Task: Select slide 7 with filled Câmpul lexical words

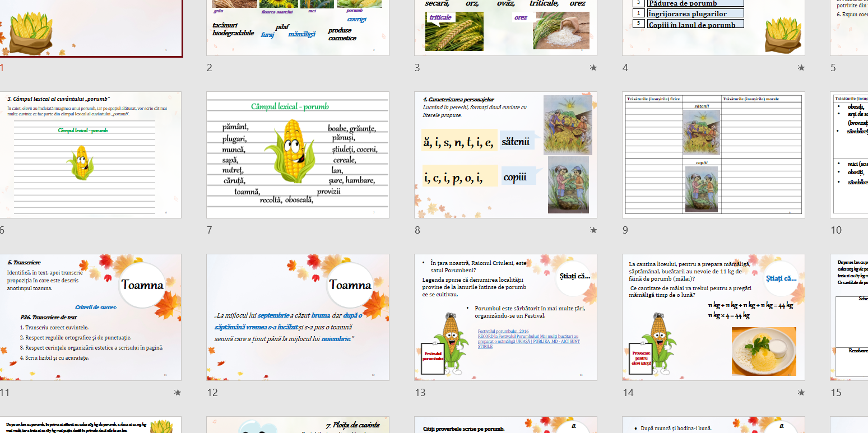Action: click(298, 155)
